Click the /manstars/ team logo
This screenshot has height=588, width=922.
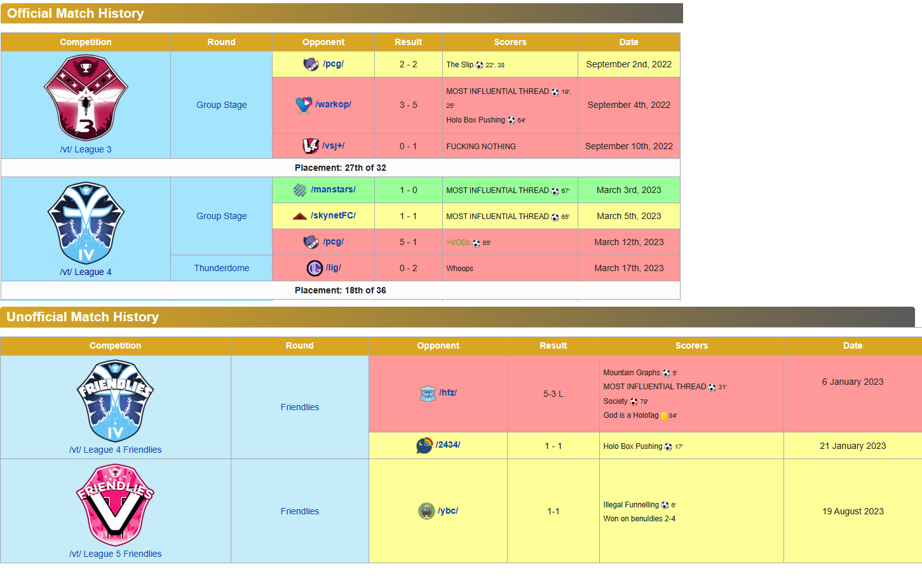tap(300, 190)
